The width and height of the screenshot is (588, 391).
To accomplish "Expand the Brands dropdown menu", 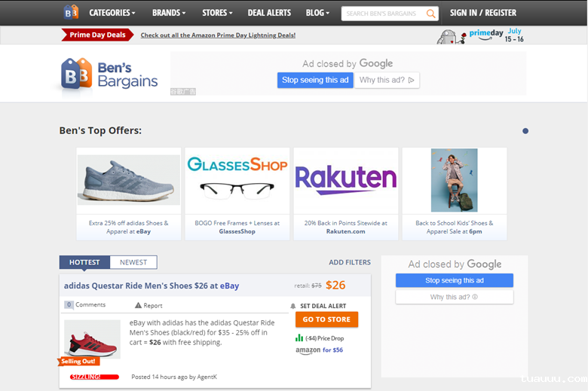I will pyautogui.click(x=170, y=13).
